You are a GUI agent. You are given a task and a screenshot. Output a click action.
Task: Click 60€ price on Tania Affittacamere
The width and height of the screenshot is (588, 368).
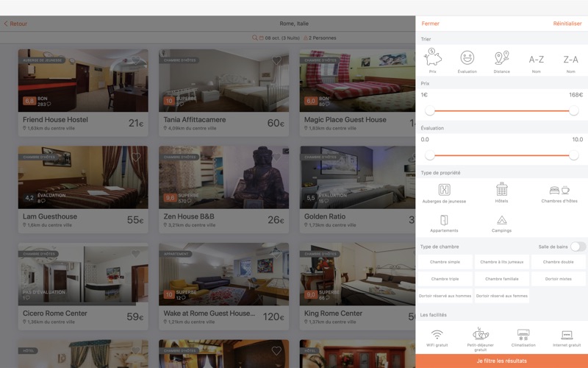pyautogui.click(x=276, y=123)
